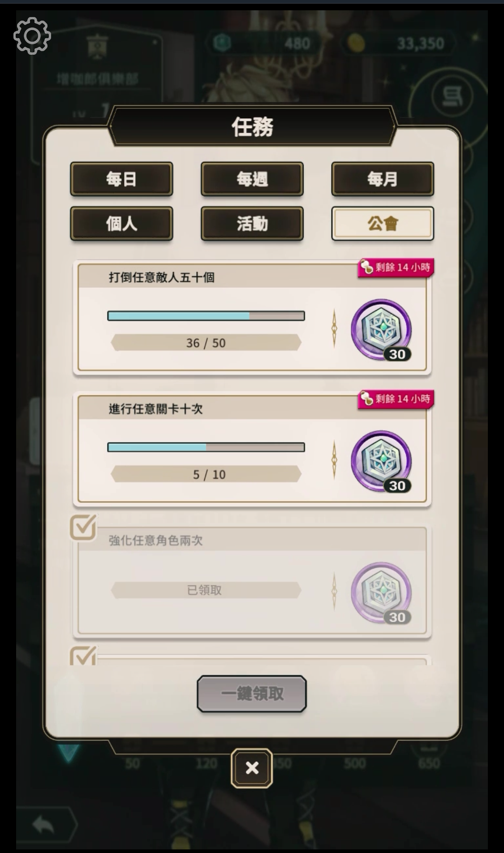The width and height of the screenshot is (504, 853).
Task: Switch to the 每週 tab
Action: [252, 179]
